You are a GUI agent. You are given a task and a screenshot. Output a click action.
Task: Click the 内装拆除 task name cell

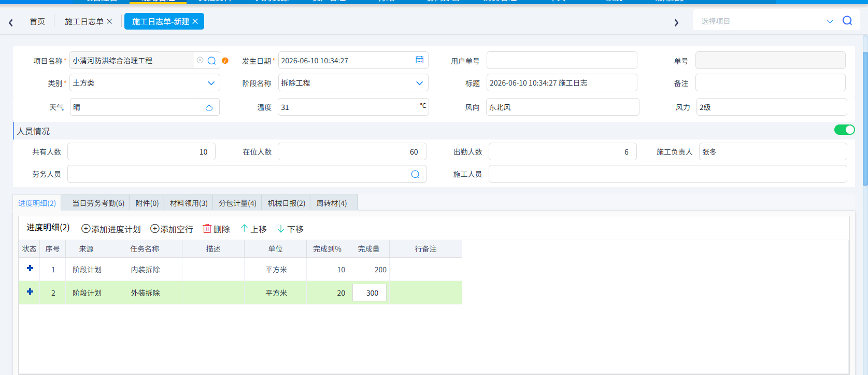click(x=145, y=270)
